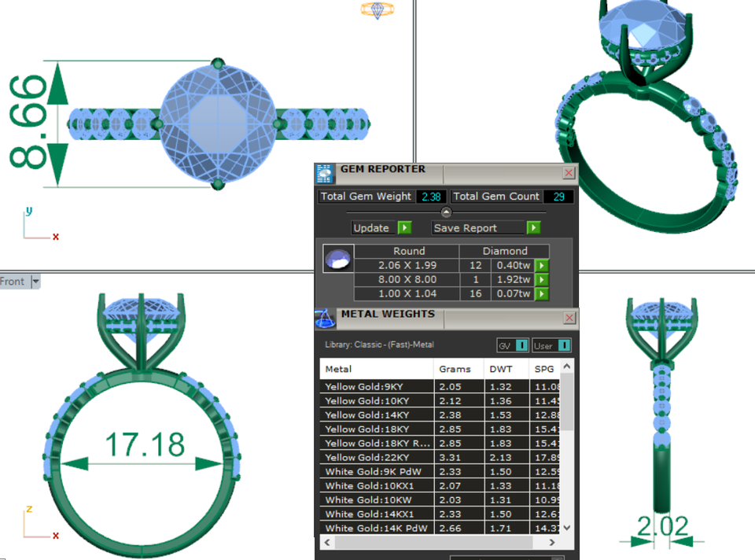Viewport: 755px width, 560px height.
Task: Close the Metal Weights panel
Action: (x=569, y=318)
